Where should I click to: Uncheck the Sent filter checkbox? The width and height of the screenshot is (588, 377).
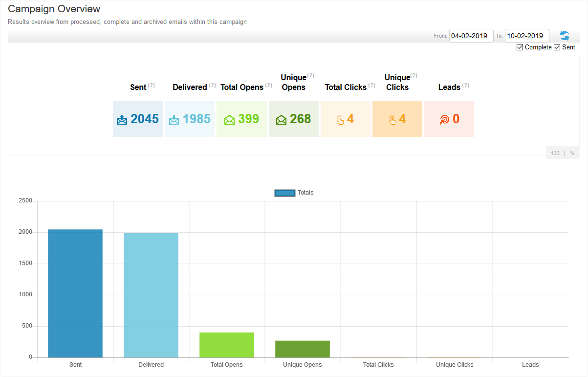(557, 47)
